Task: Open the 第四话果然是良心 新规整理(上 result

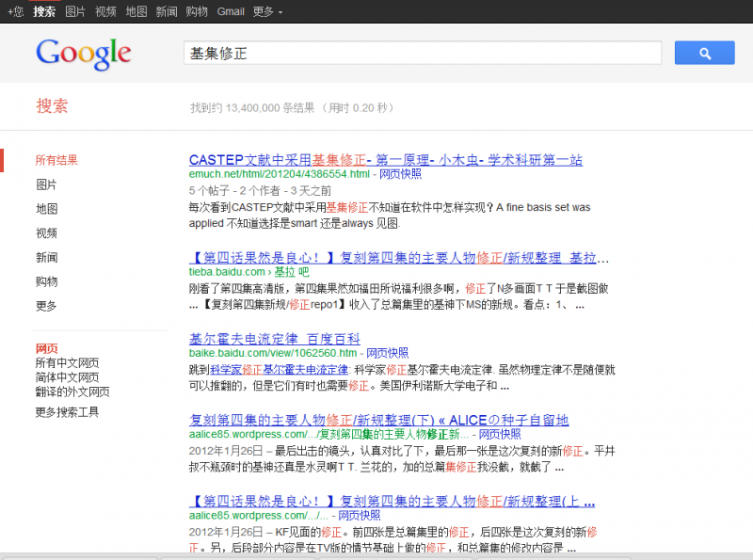Action: (392, 502)
